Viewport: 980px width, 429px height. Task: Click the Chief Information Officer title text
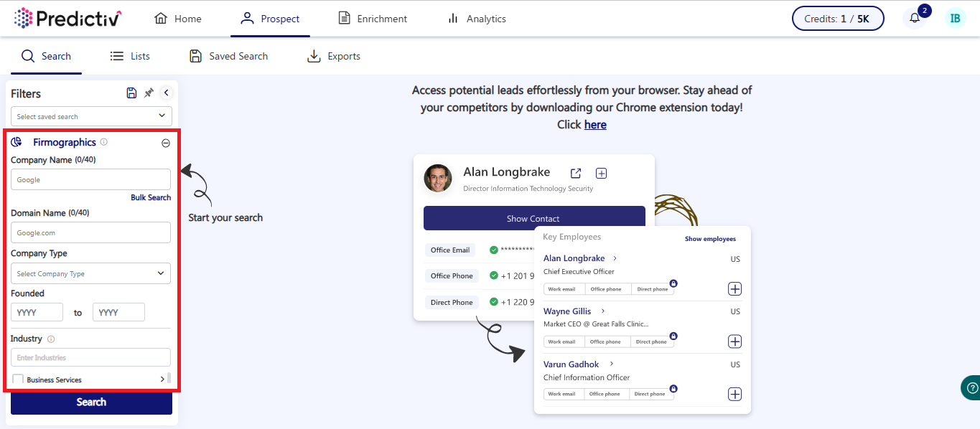click(x=587, y=377)
